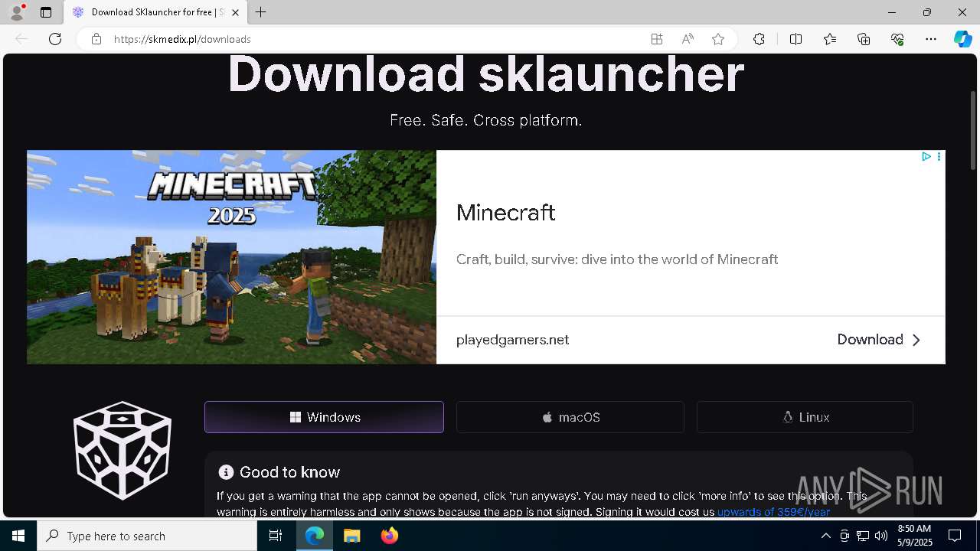
Task: Click the page vertical scrollbar
Action: click(974, 130)
